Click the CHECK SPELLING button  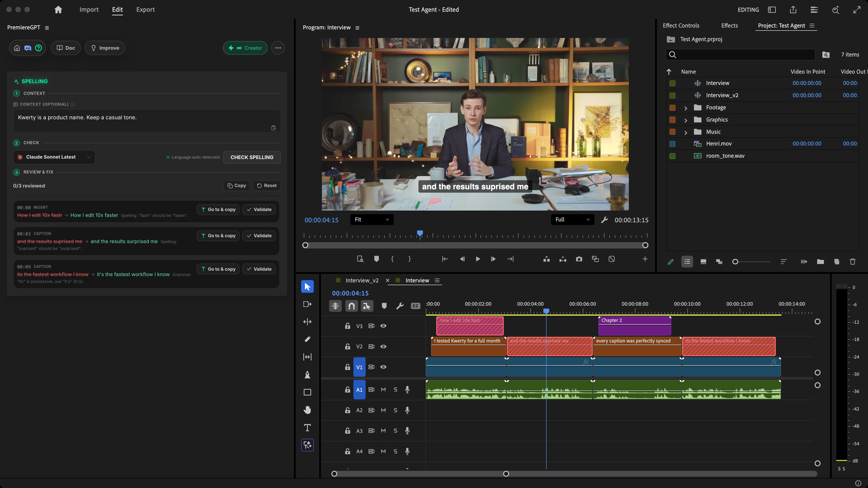[252, 157]
